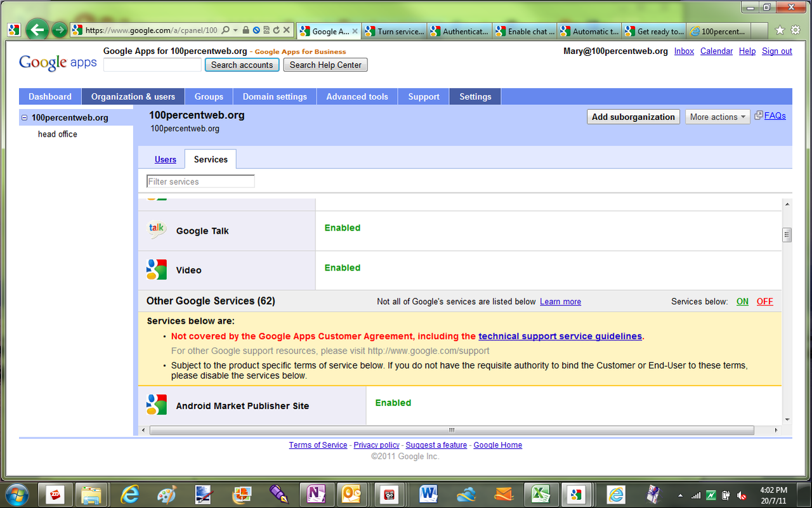This screenshot has height=508, width=812.
Task: Refresh the page with the reload icon
Action: [276, 30]
